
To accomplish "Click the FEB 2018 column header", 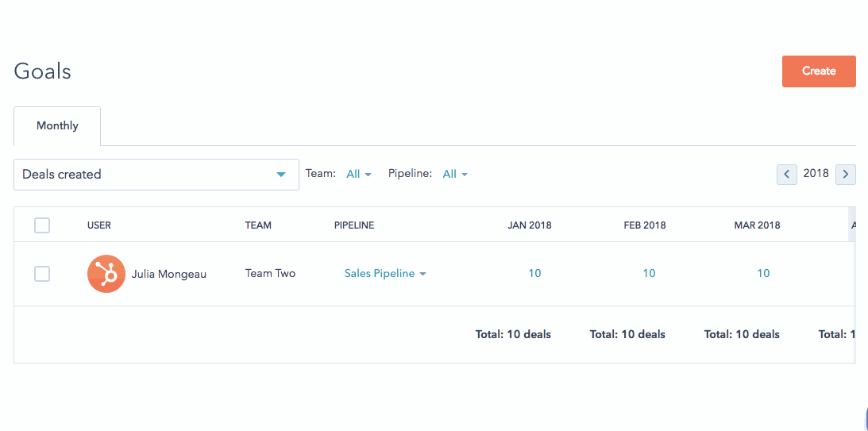I will click(x=644, y=225).
